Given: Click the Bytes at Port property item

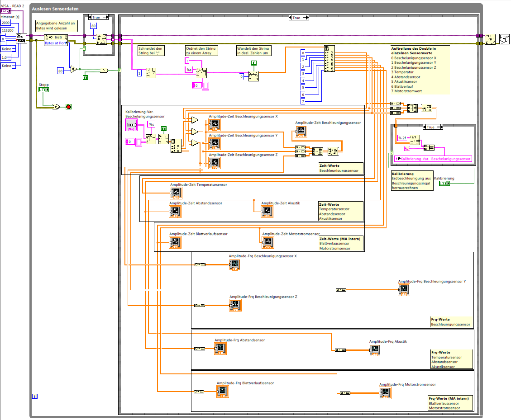Looking at the screenshot, I should click(x=56, y=43).
